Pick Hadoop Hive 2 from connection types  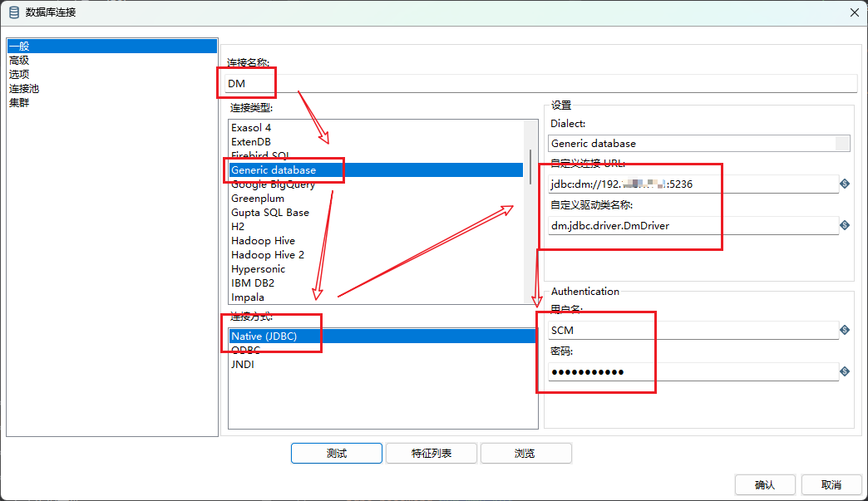click(x=268, y=255)
